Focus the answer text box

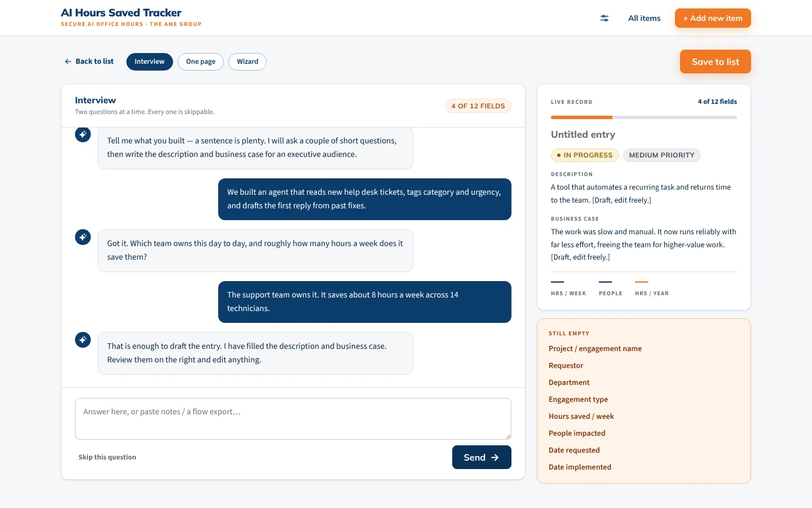[x=293, y=419]
